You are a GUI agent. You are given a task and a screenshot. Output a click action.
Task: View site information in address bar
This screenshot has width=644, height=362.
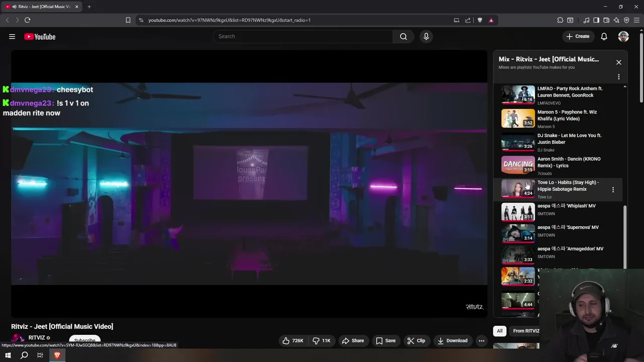coord(141,20)
